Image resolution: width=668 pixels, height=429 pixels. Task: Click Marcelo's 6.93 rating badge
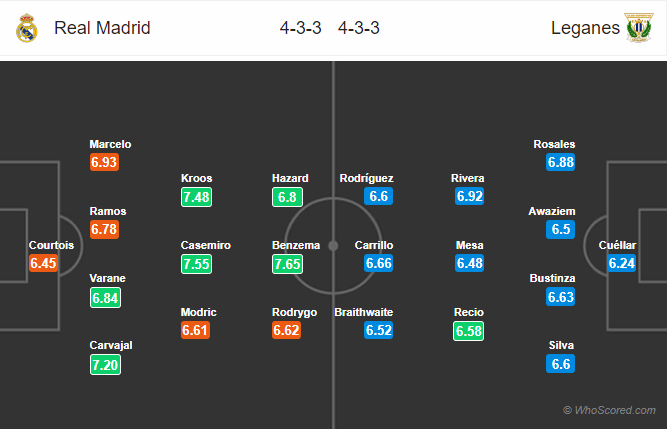point(104,162)
